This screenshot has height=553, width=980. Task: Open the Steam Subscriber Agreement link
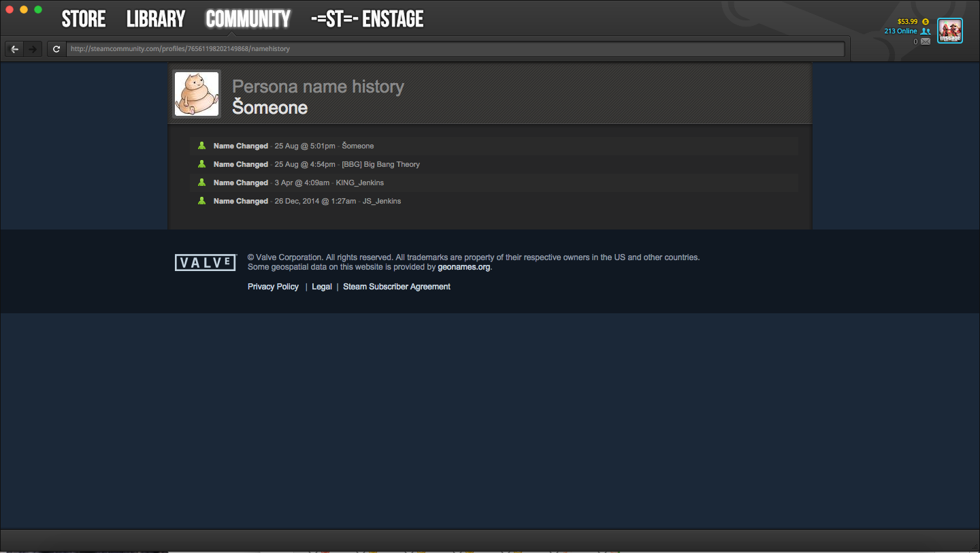[x=397, y=287]
